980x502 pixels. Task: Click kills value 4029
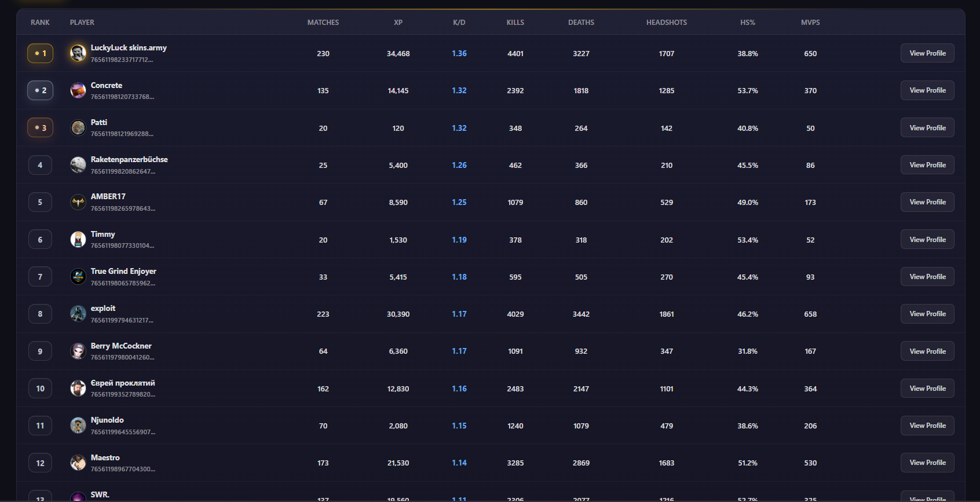click(515, 314)
